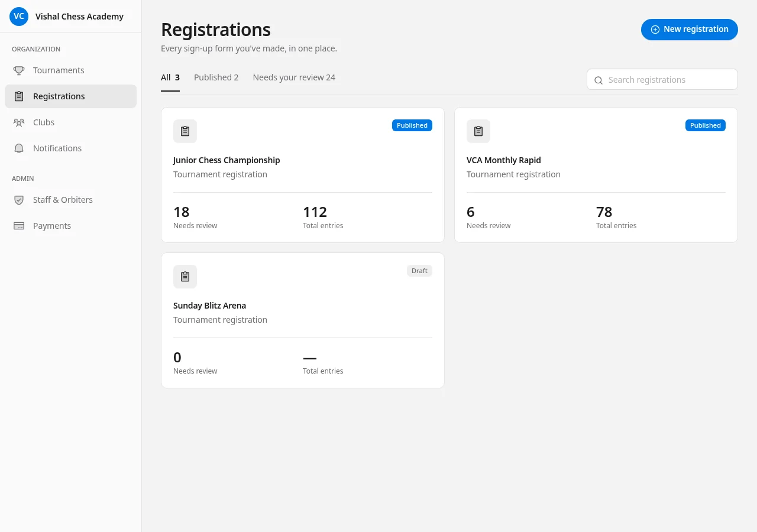This screenshot has width=757, height=532.
Task: Switch to the All tab
Action: [x=170, y=77]
